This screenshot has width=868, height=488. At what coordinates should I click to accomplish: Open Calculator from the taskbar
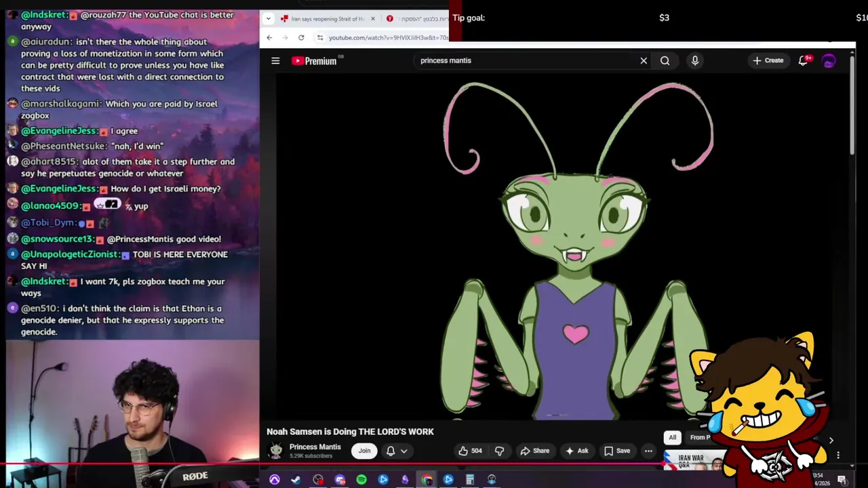pyautogui.click(x=470, y=480)
